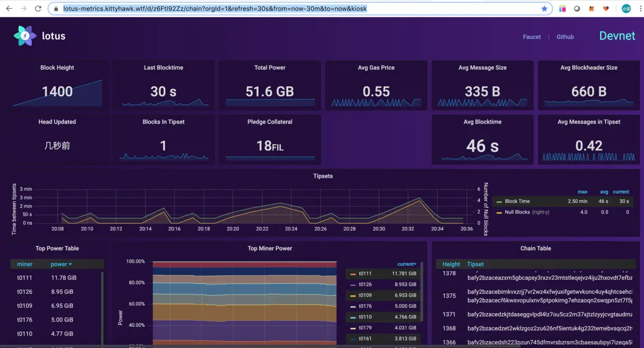
Task: Sort miner legend by current column
Action: [x=407, y=264]
